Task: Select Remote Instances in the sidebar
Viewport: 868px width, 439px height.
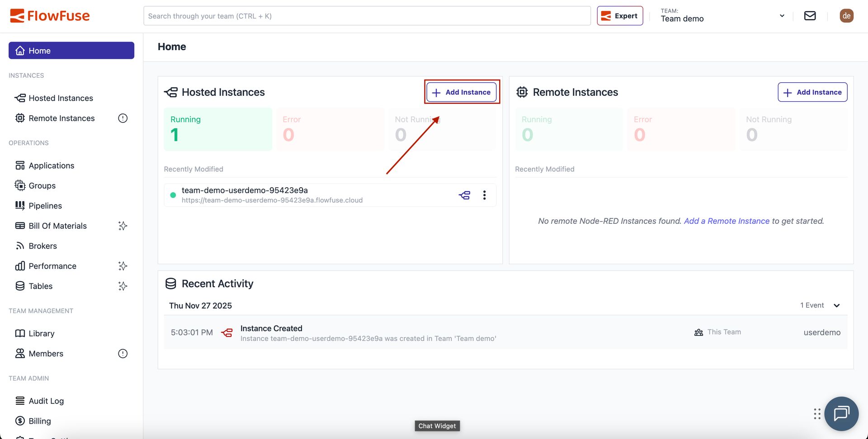Action: (61, 118)
